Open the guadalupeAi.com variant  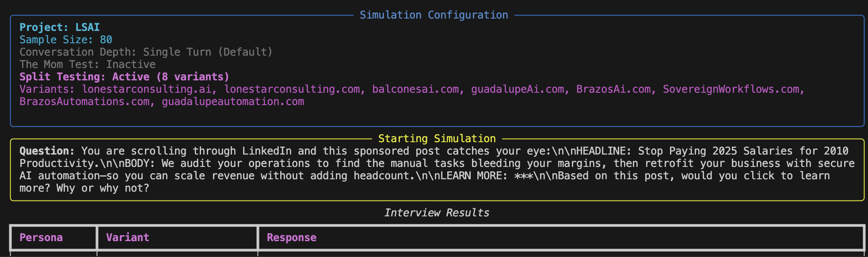point(517,89)
